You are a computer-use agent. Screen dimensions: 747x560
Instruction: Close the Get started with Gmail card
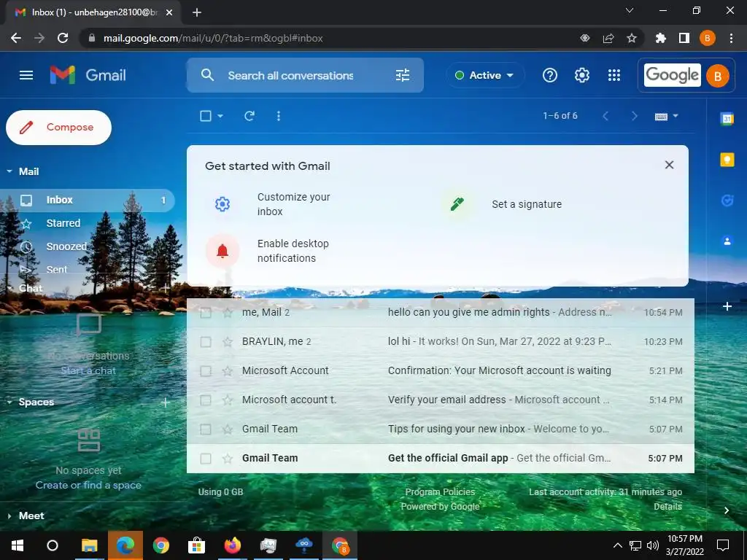click(x=670, y=165)
